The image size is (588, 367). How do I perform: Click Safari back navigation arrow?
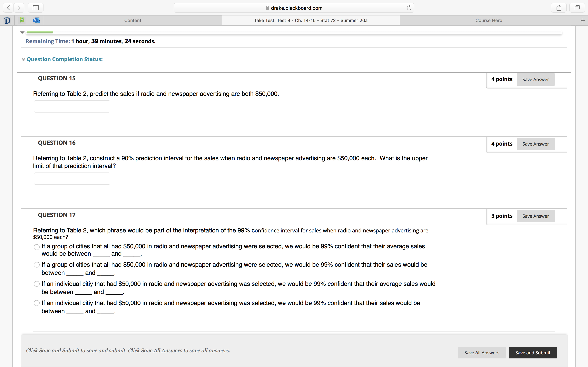tap(9, 8)
